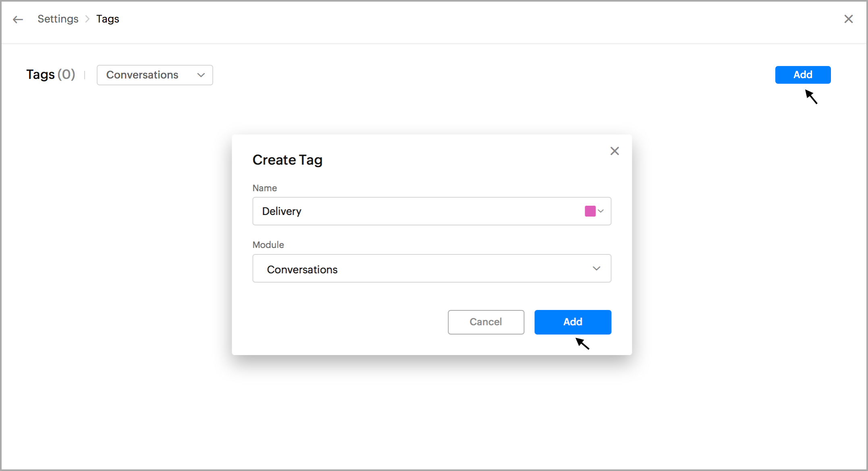Click the chevron of the Tags filter dropdown
Image resolution: width=868 pixels, height=471 pixels.
(x=201, y=75)
